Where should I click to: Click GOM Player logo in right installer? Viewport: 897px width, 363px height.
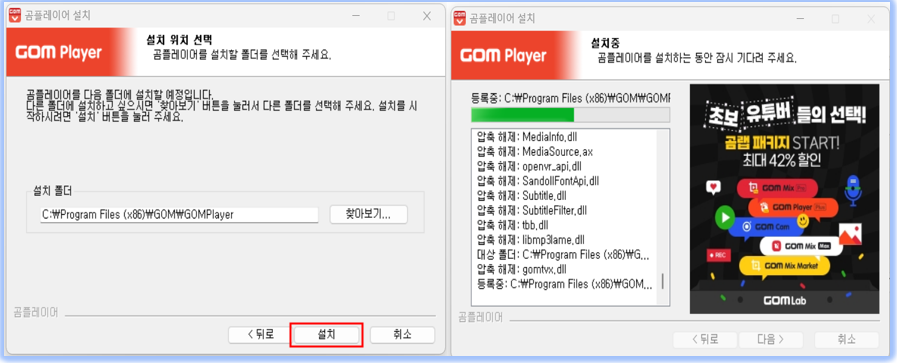503,55
